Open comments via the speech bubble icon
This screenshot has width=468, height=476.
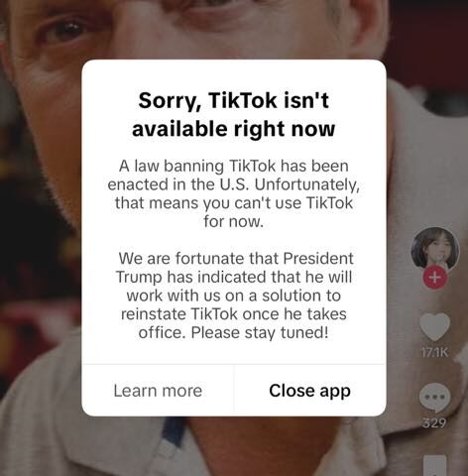click(x=434, y=398)
